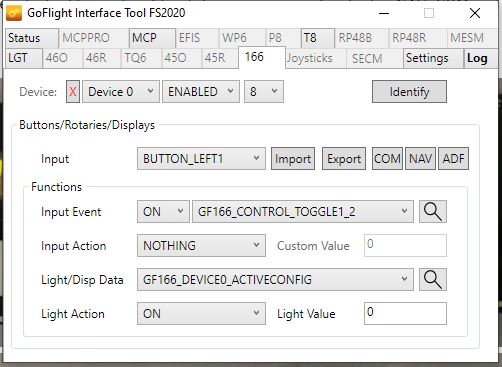Switch to the P8 tab
Viewport: 502px width, 367px height.
tap(283, 38)
